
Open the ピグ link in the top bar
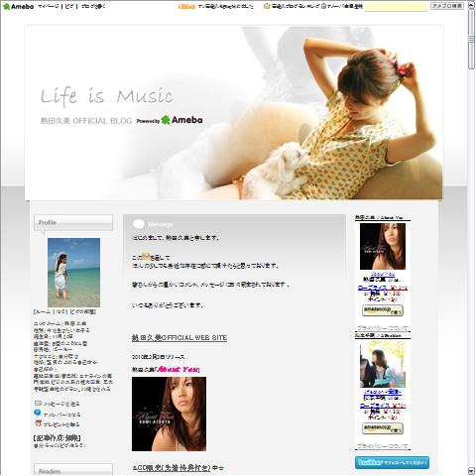coord(69,6)
